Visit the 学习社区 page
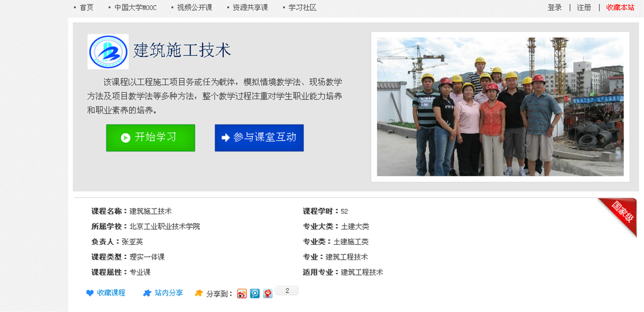644x312 pixels. [x=302, y=8]
